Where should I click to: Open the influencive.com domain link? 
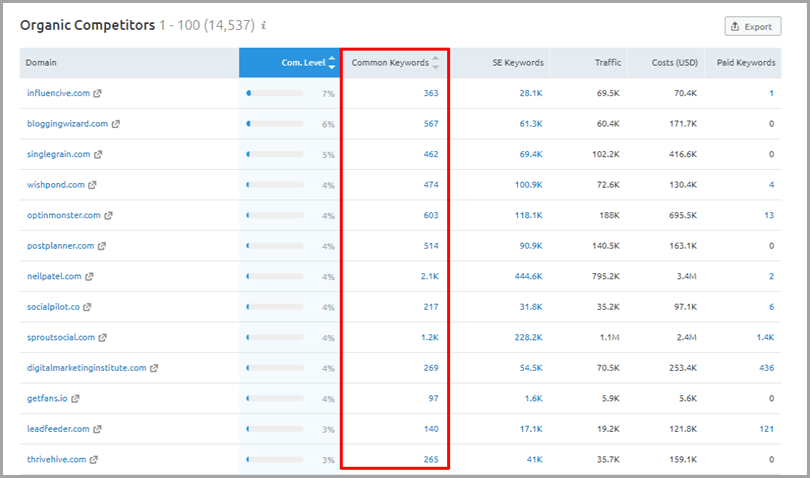(x=58, y=93)
